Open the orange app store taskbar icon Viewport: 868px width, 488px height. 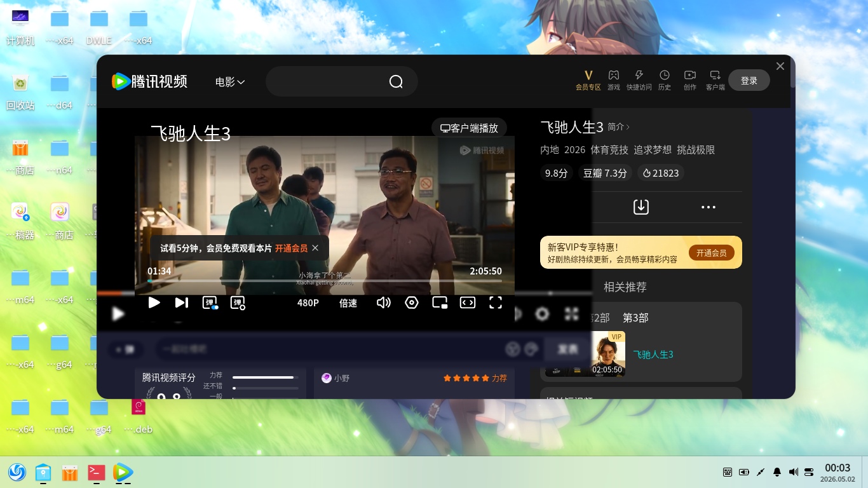tap(69, 472)
